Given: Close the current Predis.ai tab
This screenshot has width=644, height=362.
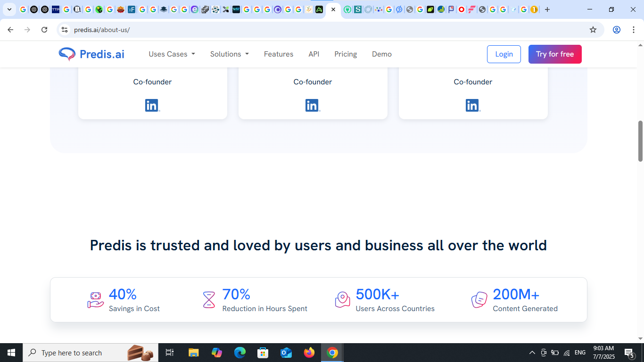Looking at the screenshot, I should pyautogui.click(x=333, y=9).
